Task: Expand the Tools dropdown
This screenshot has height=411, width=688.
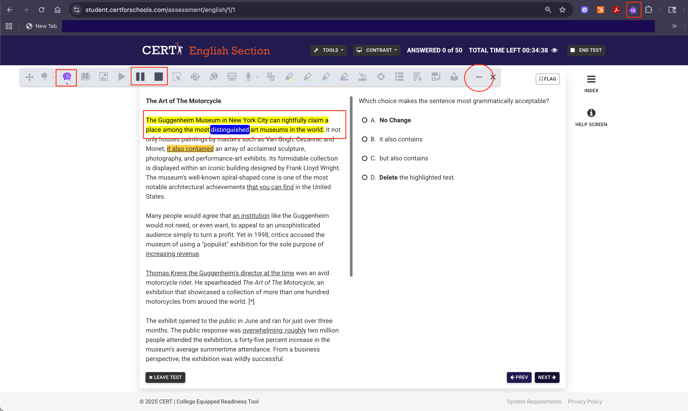Action: (328, 50)
